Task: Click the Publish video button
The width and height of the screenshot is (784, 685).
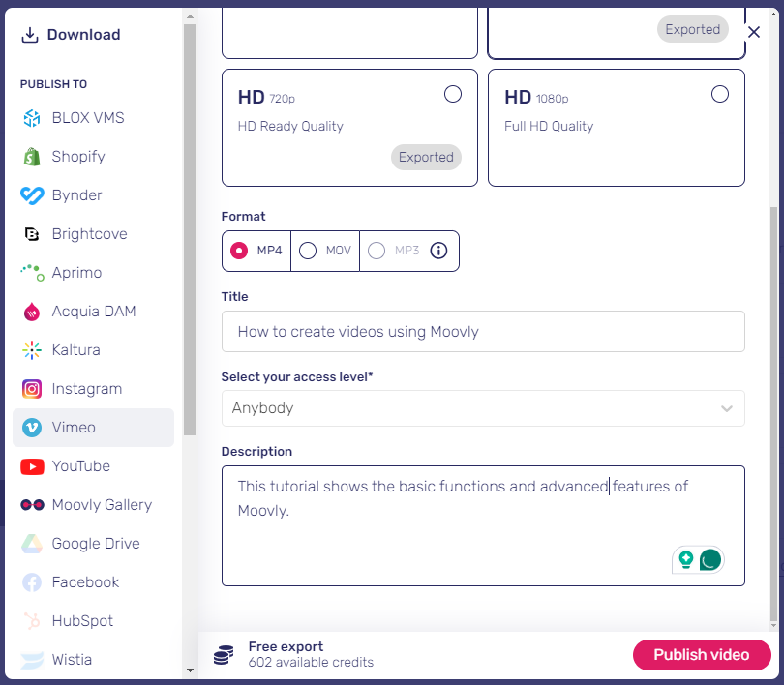Action: pos(702,654)
